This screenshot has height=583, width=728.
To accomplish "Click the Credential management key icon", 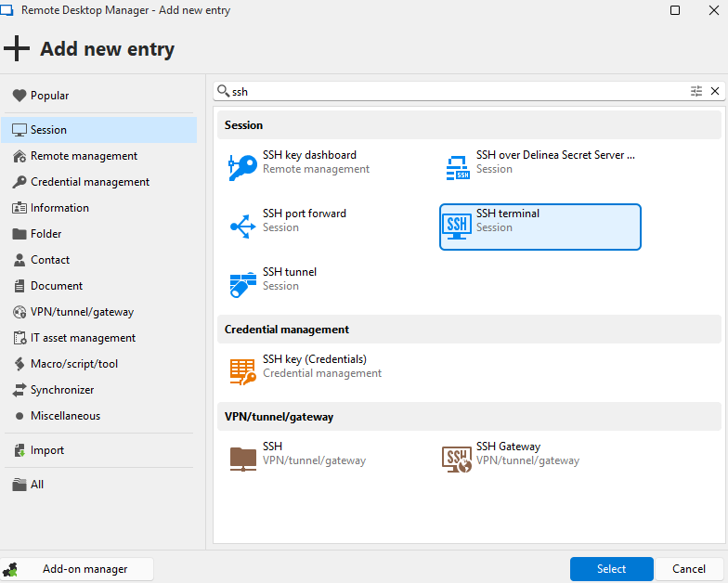I will [x=19, y=182].
